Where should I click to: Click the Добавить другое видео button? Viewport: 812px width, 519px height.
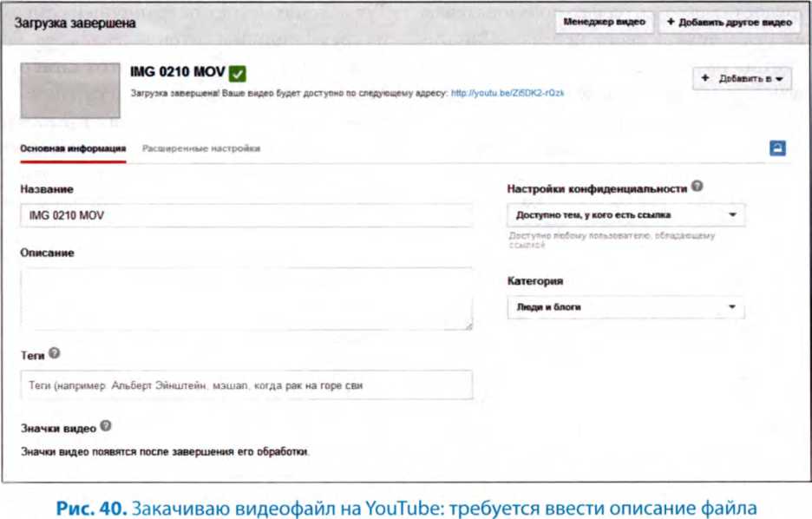point(729,23)
